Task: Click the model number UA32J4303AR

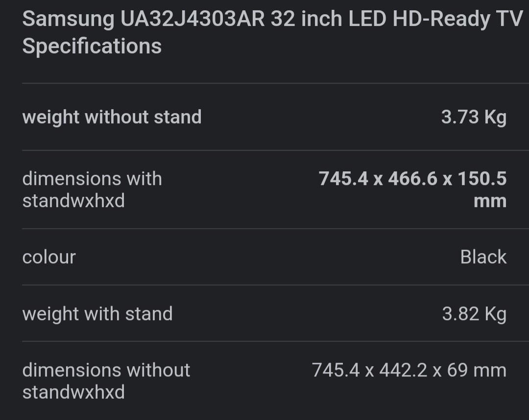Action: tap(191, 19)
